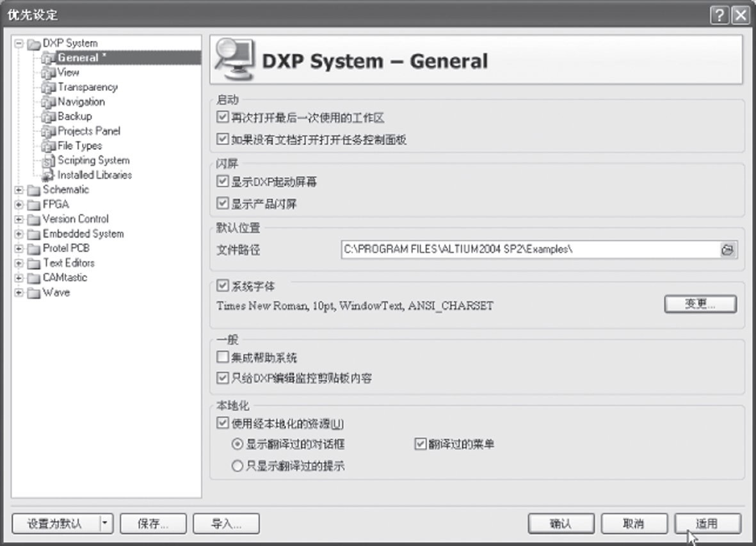Click the View page icon

(x=49, y=73)
